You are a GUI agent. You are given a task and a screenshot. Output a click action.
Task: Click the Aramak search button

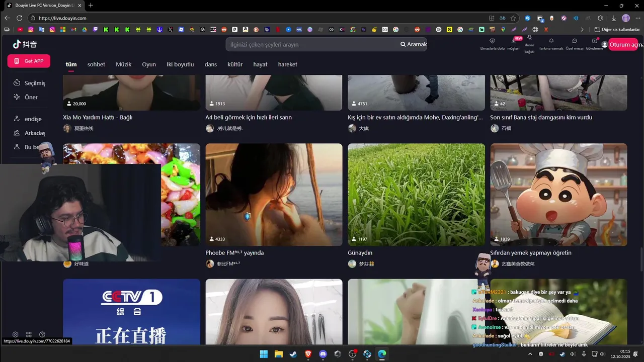point(414,44)
